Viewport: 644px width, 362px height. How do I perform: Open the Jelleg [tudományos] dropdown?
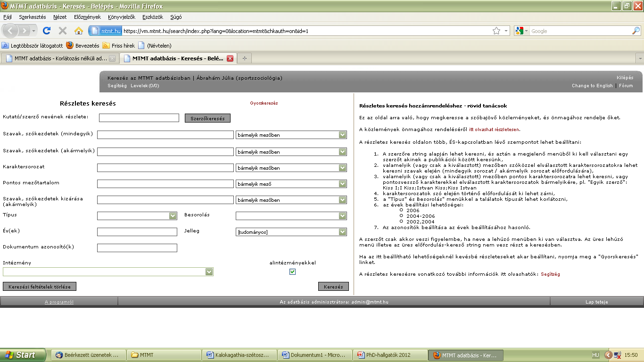point(291,232)
